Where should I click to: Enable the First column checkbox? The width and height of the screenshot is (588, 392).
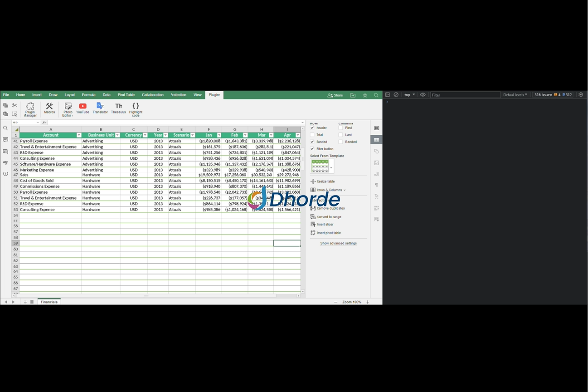tap(341, 127)
